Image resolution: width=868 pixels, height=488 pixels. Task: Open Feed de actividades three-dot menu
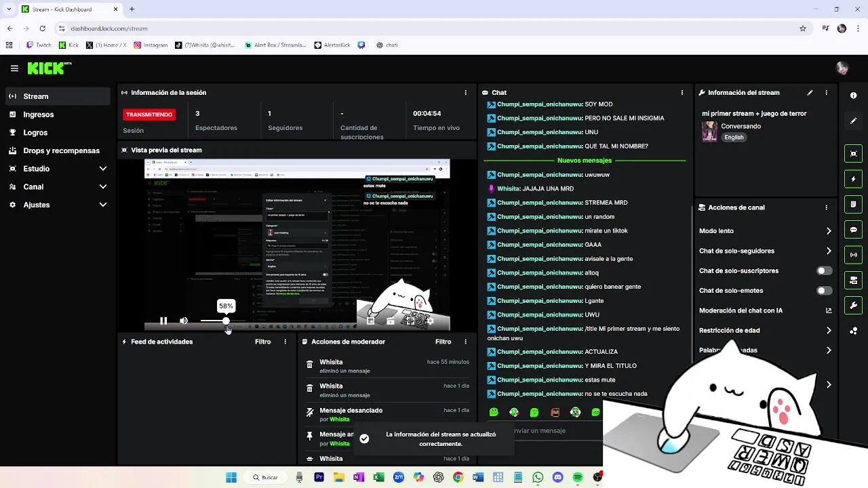(285, 342)
